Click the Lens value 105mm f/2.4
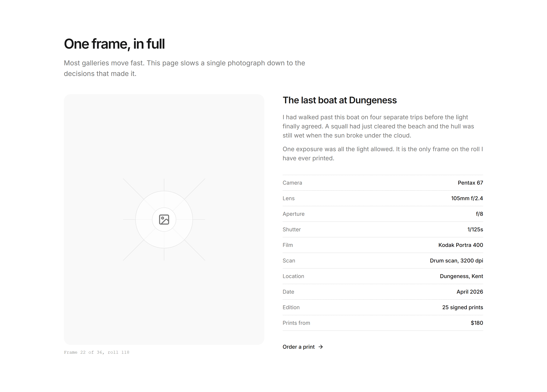Screen dimensions: 547x392 [x=467, y=198]
